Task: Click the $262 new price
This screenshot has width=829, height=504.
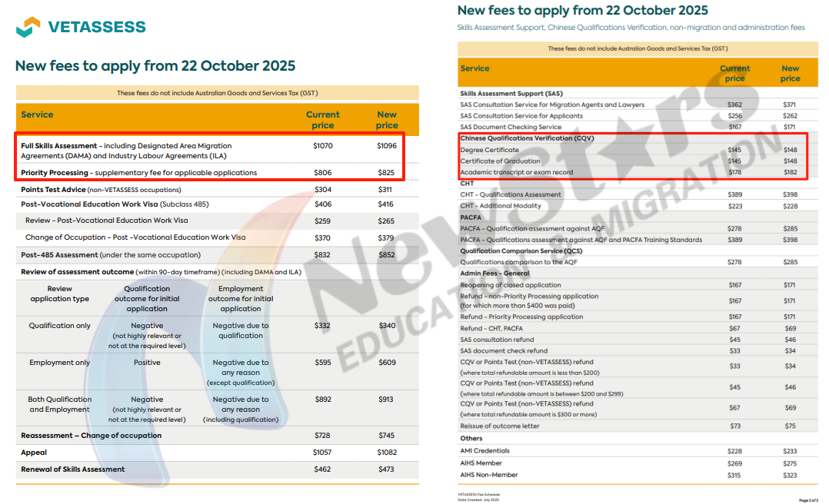Action: (790, 116)
